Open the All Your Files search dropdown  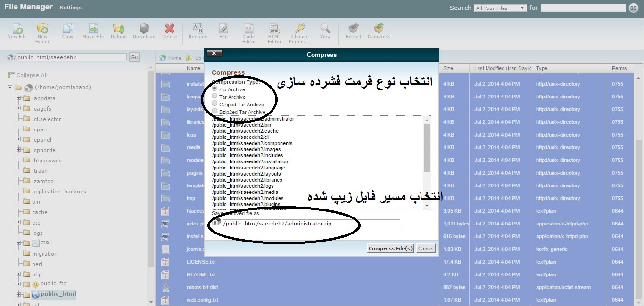tap(500, 8)
